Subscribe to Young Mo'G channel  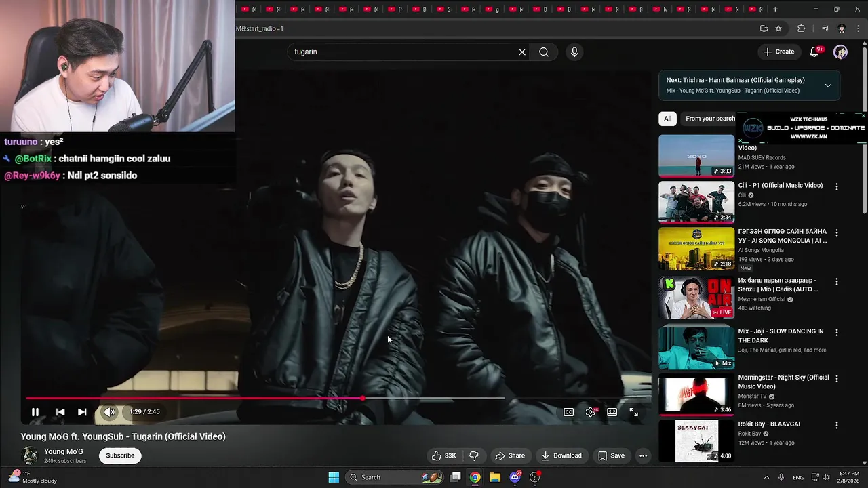[120, 455]
